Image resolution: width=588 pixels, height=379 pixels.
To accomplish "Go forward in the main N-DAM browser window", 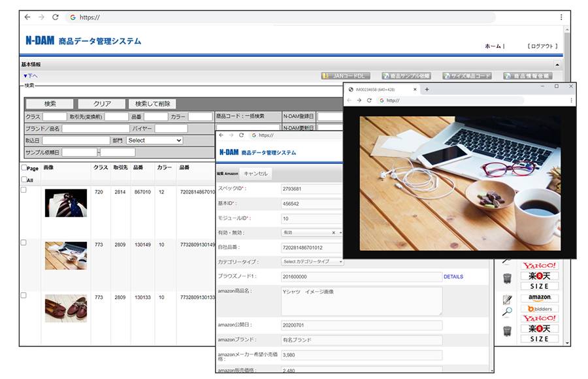I will click(x=41, y=17).
